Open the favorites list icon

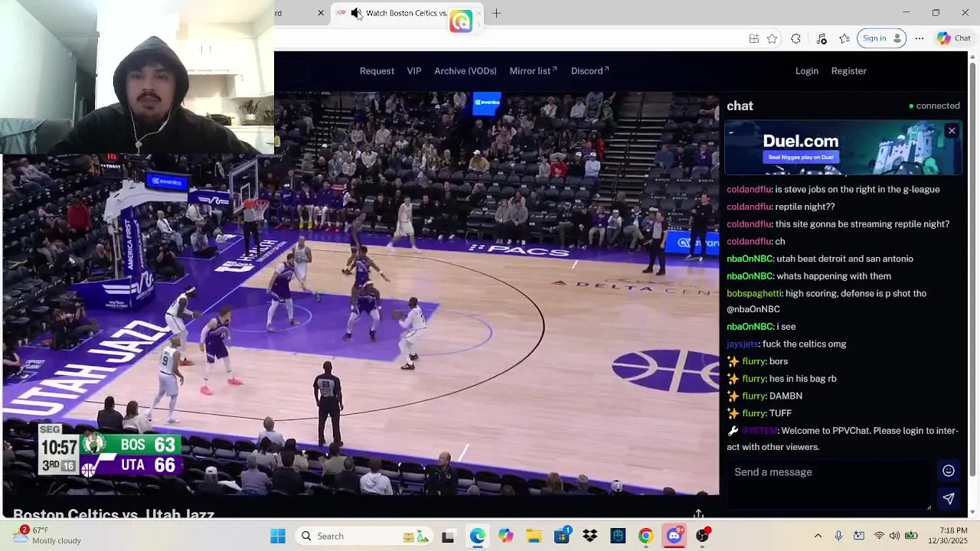pos(844,38)
